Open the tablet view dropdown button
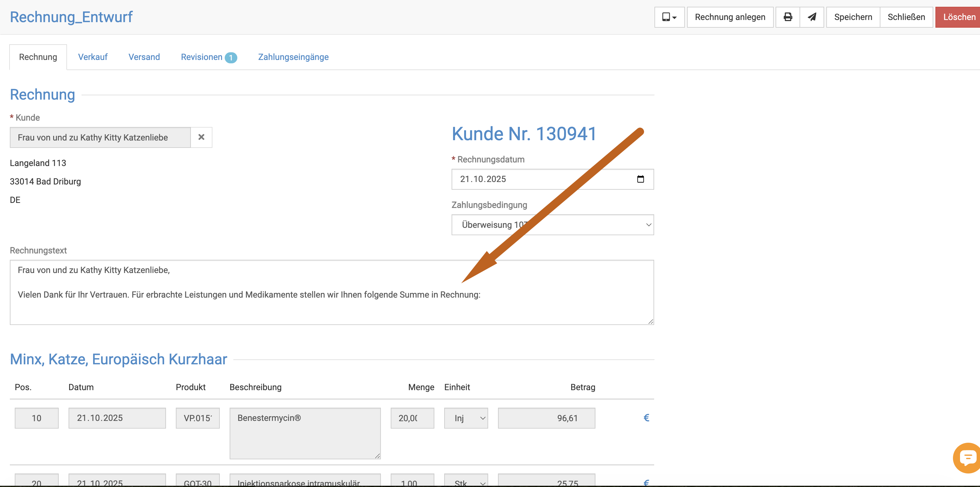 [x=669, y=17]
